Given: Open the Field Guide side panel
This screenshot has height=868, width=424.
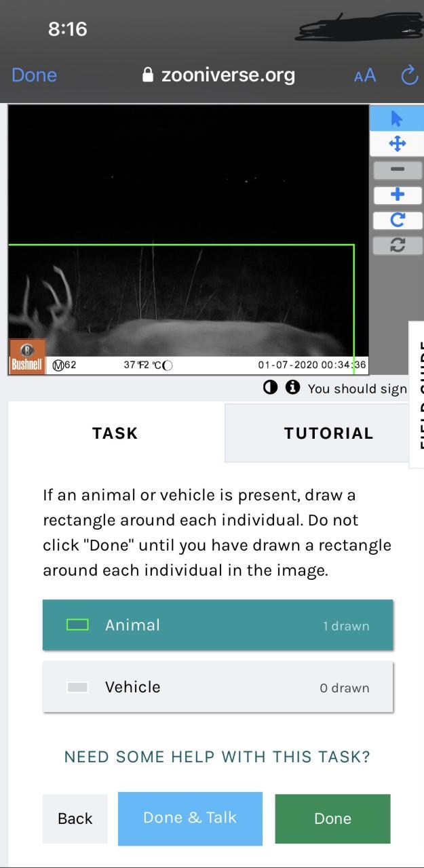Looking at the screenshot, I should (x=417, y=395).
